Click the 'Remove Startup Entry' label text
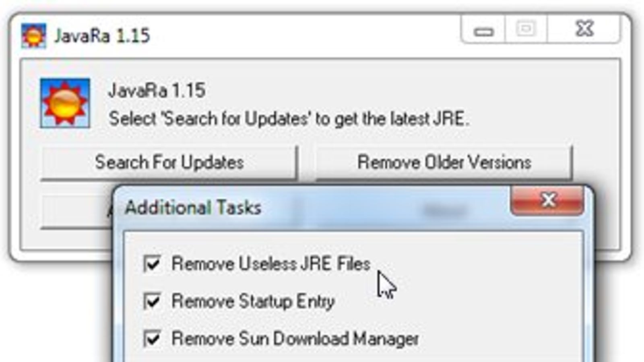Screen dimensions: 644x362 pos(253,301)
